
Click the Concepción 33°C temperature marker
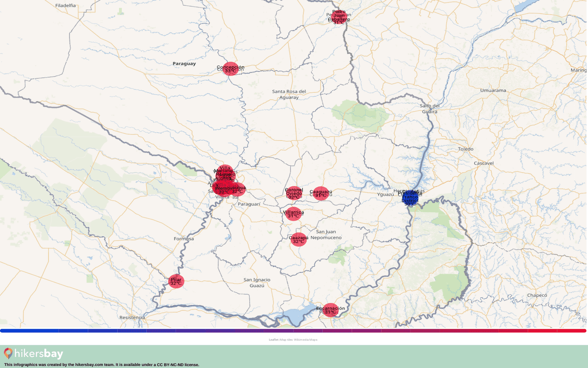(230, 69)
